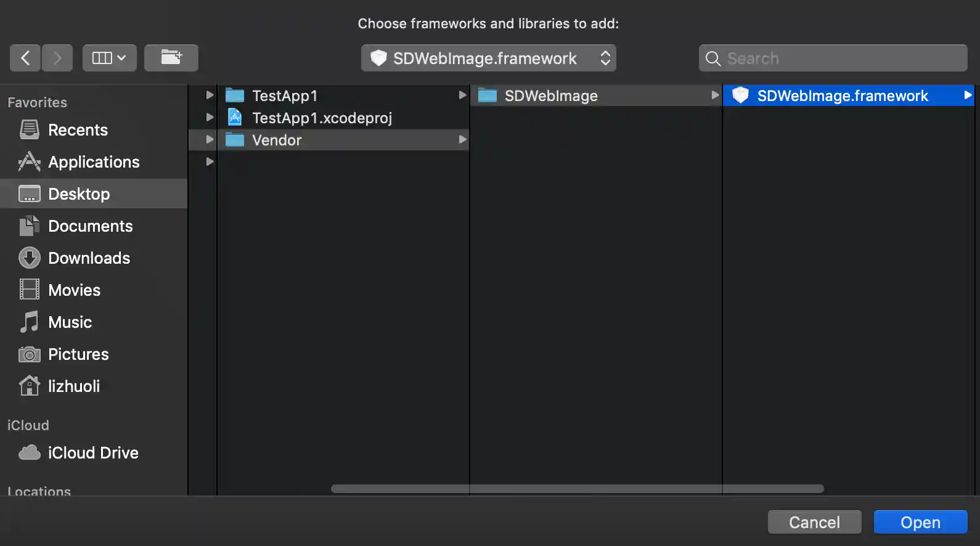Select Applications in the sidebar
Viewport: 980px width, 546px height.
click(x=94, y=162)
